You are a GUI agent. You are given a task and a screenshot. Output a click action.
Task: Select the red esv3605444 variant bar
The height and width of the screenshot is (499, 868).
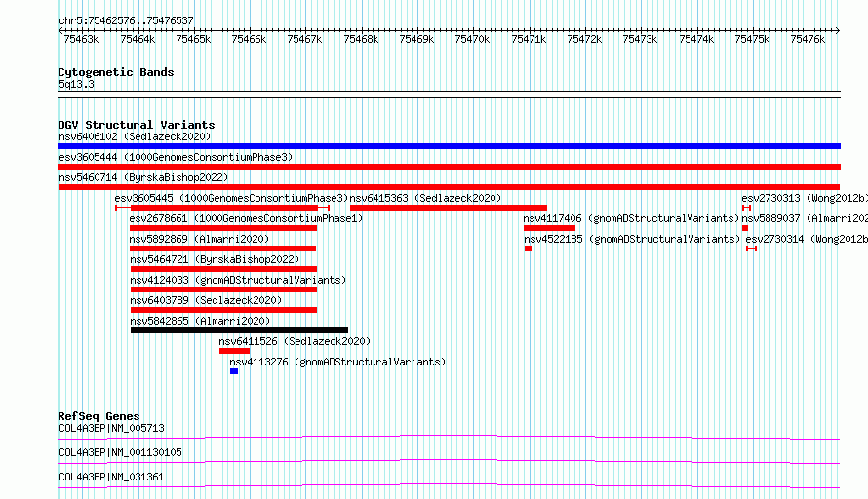(x=449, y=167)
